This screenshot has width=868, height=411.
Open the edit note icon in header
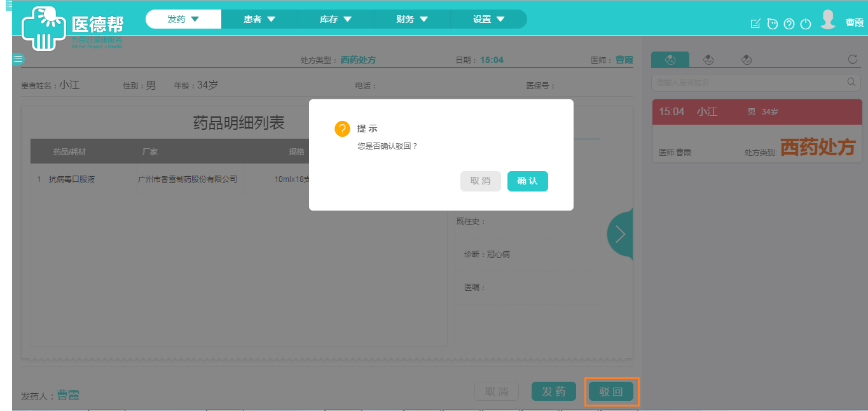pyautogui.click(x=755, y=24)
